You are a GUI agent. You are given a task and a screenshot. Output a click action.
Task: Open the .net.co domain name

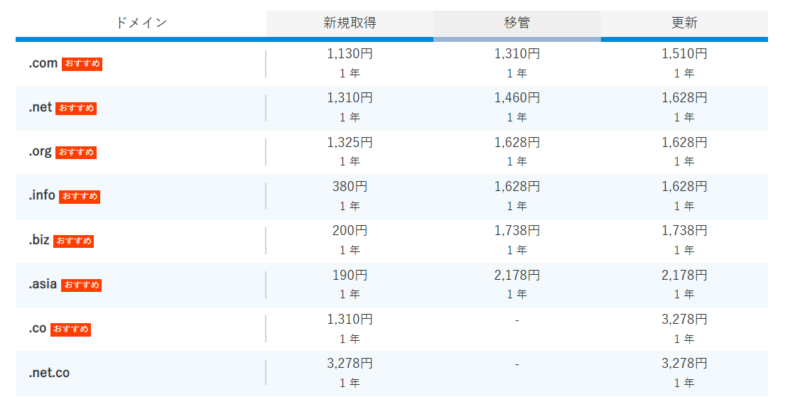[49, 373]
